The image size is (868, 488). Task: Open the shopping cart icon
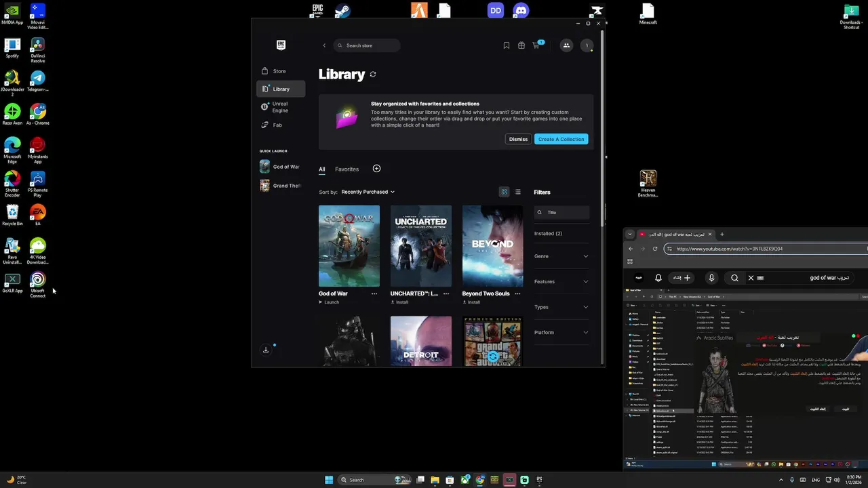(536, 45)
